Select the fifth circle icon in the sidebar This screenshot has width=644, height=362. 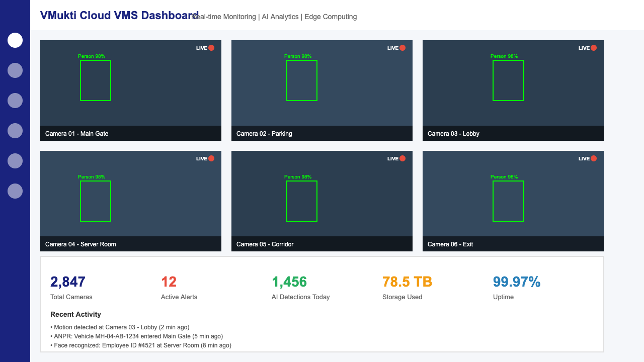pos(15,161)
